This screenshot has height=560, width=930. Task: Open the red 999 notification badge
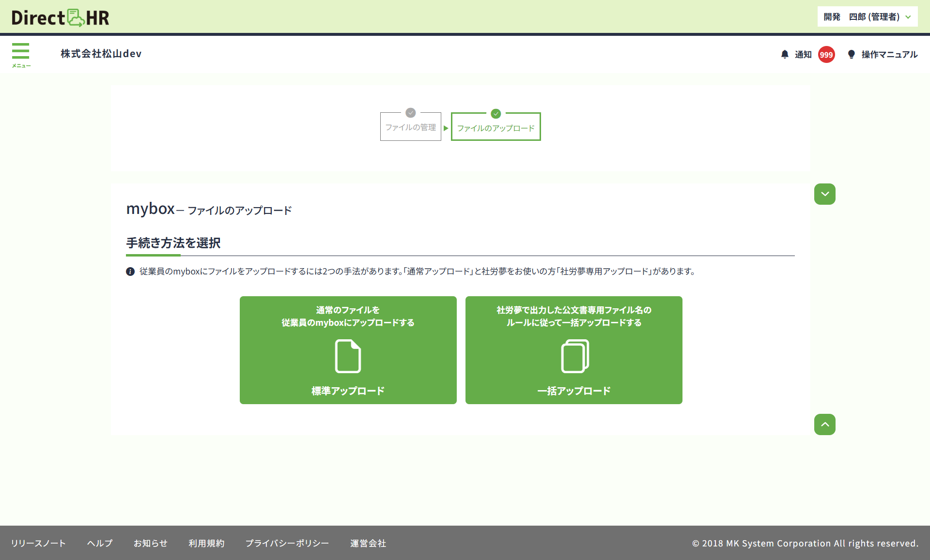coord(826,55)
